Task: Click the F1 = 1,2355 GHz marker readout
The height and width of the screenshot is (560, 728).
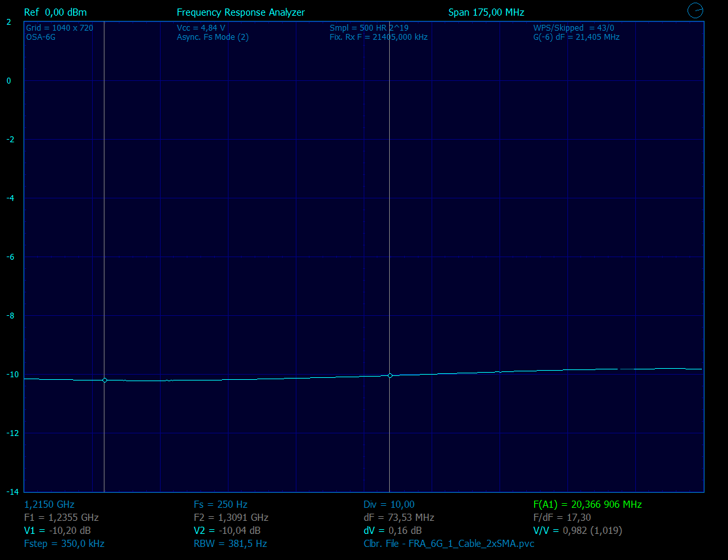Action: [61, 518]
